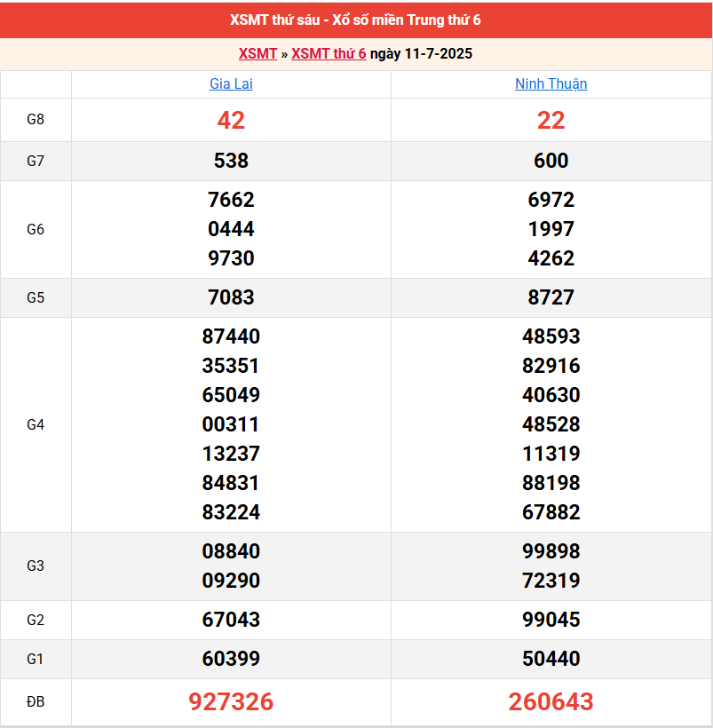Click the G7 row label
This screenshot has height=728, width=713.
tap(36, 161)
